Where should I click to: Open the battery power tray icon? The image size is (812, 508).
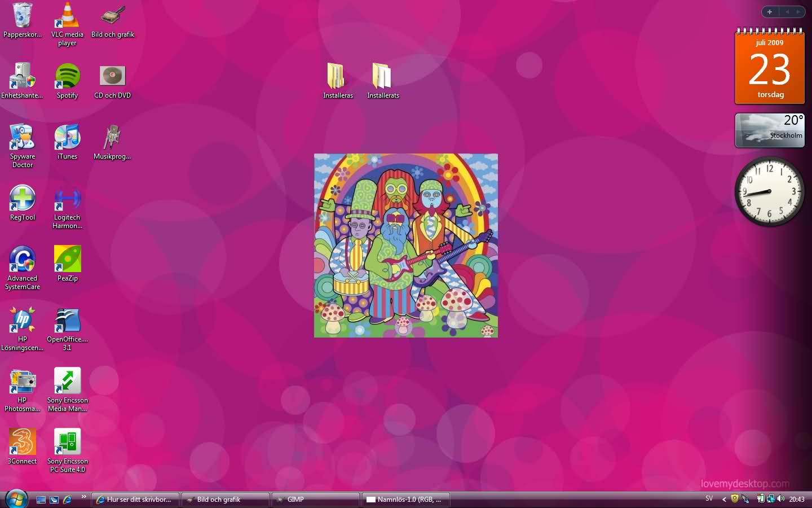tap(761, 499)
